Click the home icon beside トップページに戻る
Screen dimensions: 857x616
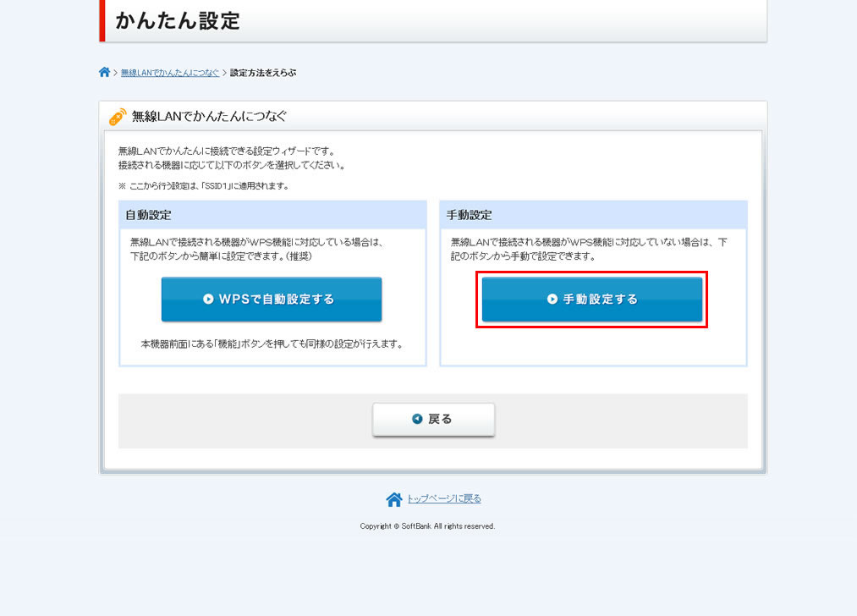click(393, 499)
